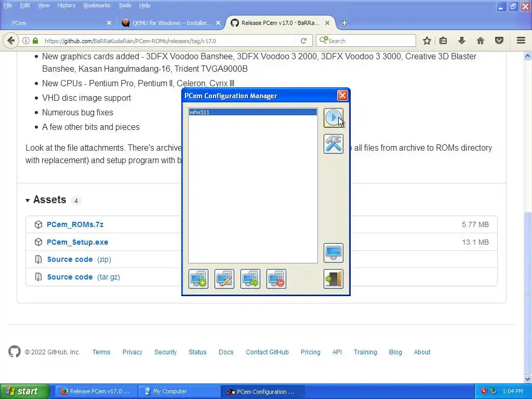Click the computer icon with green arrow
Image resolution: width=532 pixels, height=399 pixels.
point(250,279)
